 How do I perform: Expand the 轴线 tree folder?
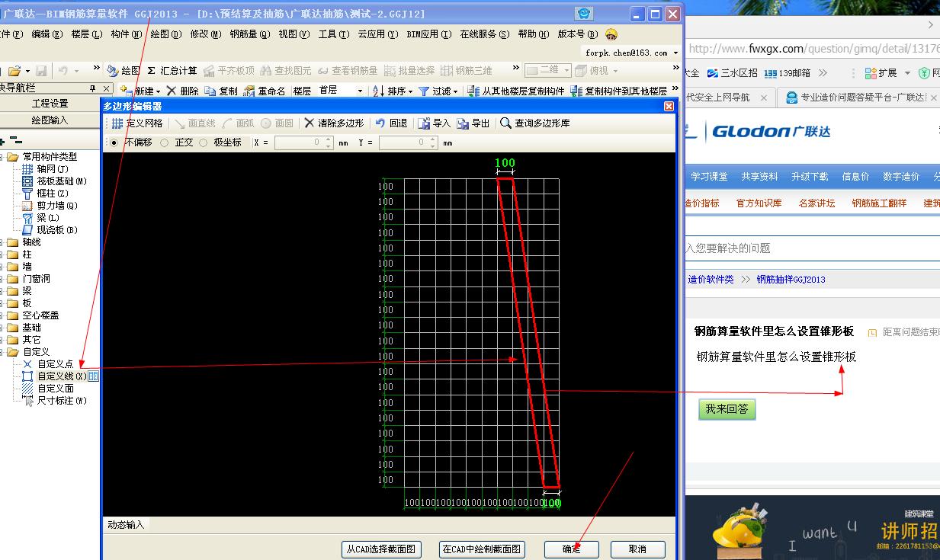pos(2,242)
